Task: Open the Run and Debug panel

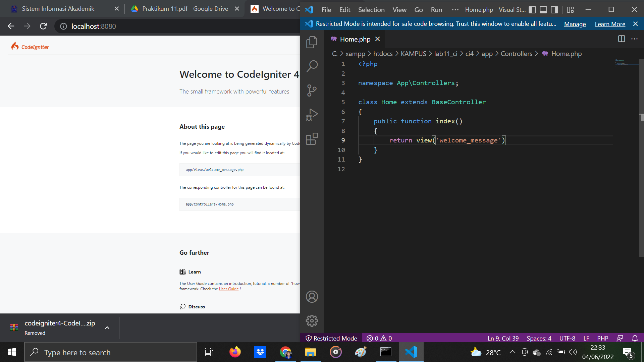Action: 312,115
